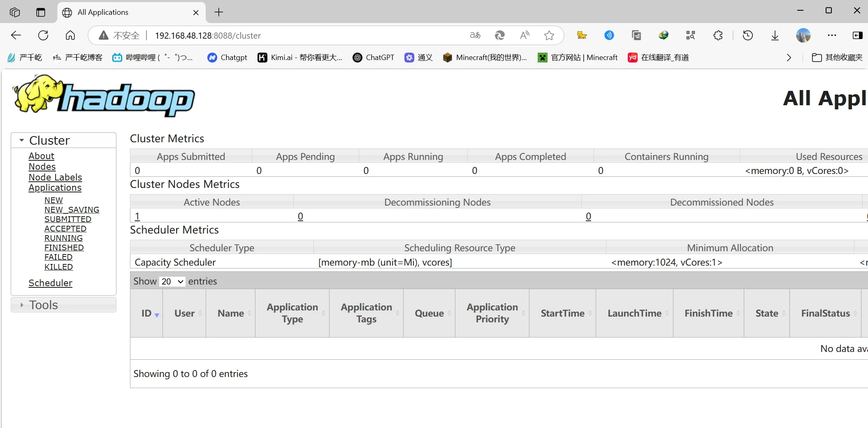The height and width of the screenshot is (428, 868).
Task: Open the Scheduler link
Action: click(x=50, y=283)
